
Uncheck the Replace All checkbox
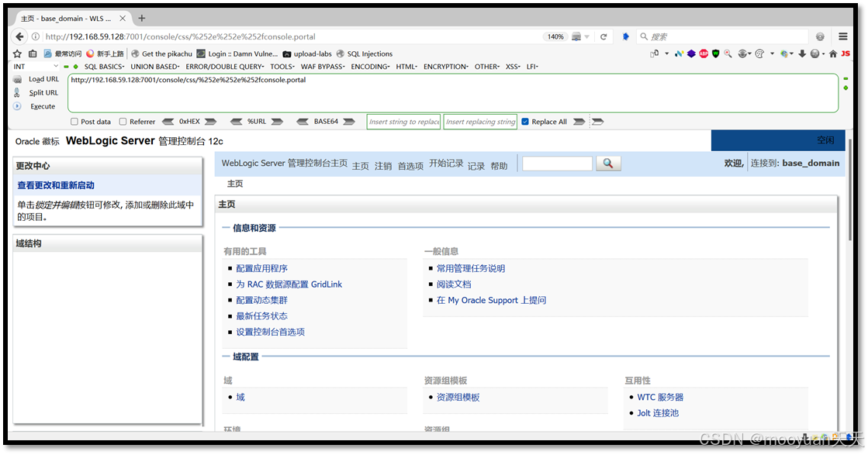tap(525, 122)
